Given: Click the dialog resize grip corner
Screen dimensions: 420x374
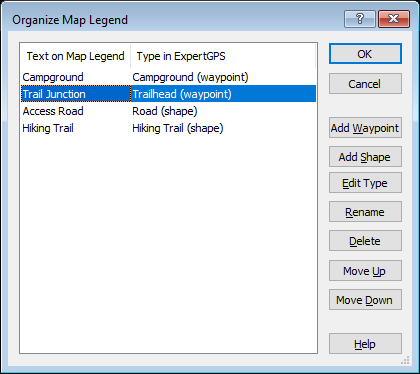Looking at the screenshot, I should click(406, 360).
